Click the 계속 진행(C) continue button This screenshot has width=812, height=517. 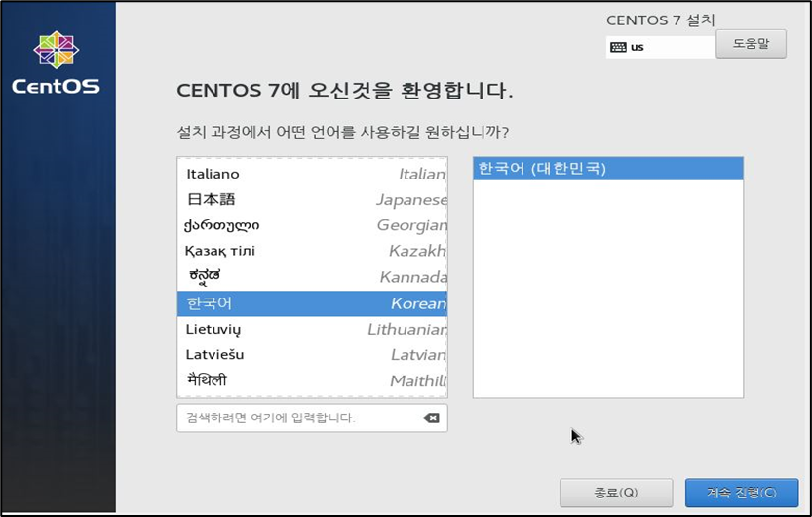(742, 493)
